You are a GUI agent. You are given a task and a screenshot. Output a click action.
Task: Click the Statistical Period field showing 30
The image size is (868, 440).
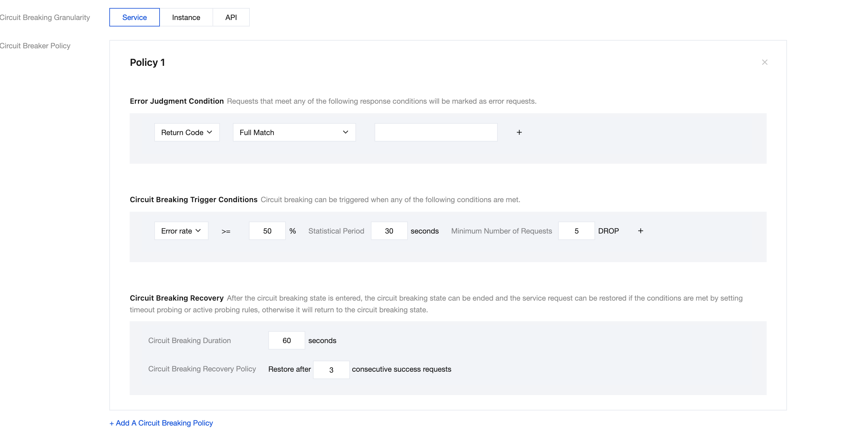tap(389, 230)
